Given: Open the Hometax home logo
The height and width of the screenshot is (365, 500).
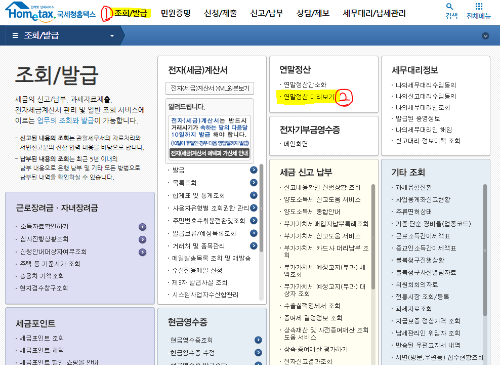Looking at the screenshot, I should [51, 12].
